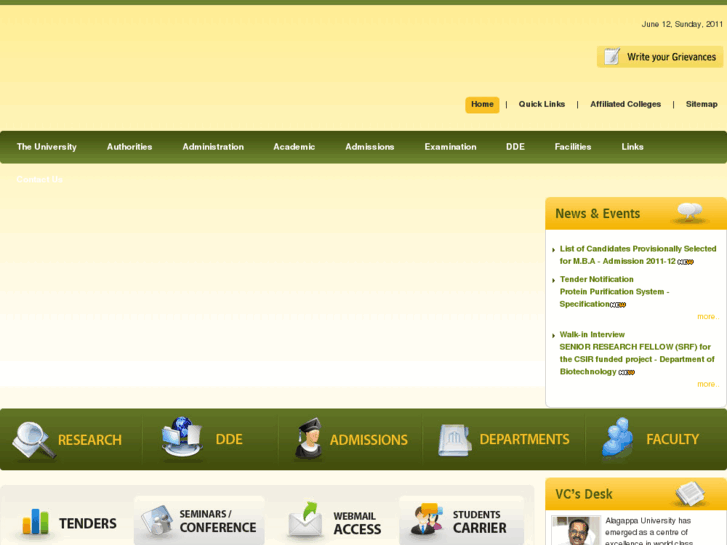Open the Authorities menu
The image size is (727, 545).
click(x=129, y=147)
